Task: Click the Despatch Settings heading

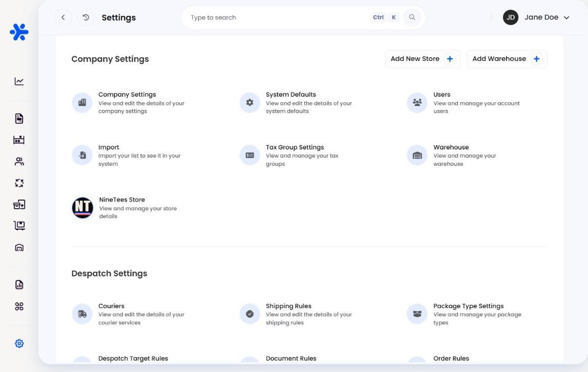Action: coord(109,273)
